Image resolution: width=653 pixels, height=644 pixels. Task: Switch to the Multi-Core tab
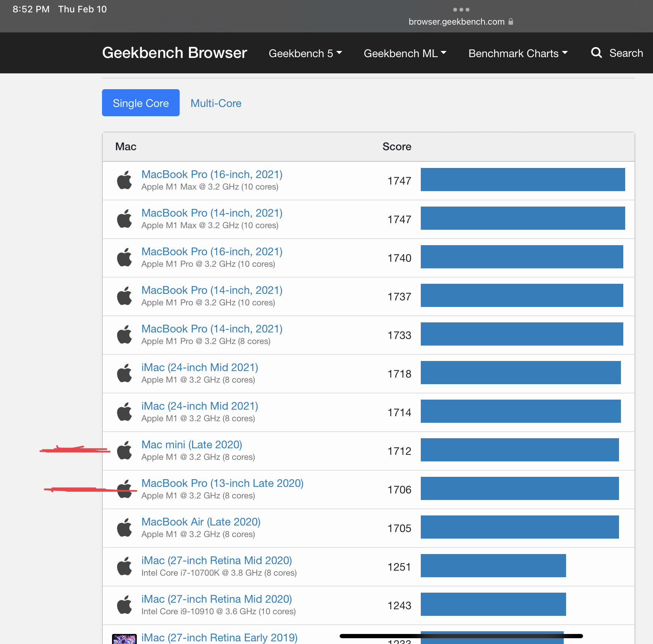[x=216, y=103]
